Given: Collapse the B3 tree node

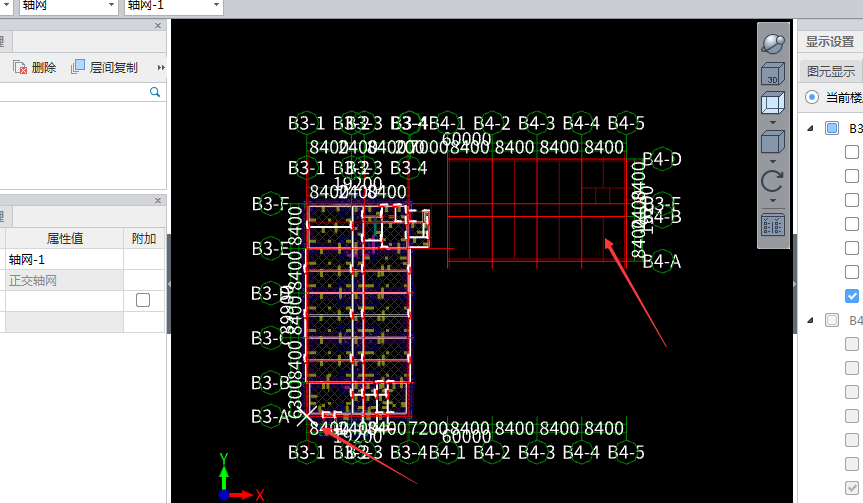Looking at the screenshot, I should [x=810, y=128].
